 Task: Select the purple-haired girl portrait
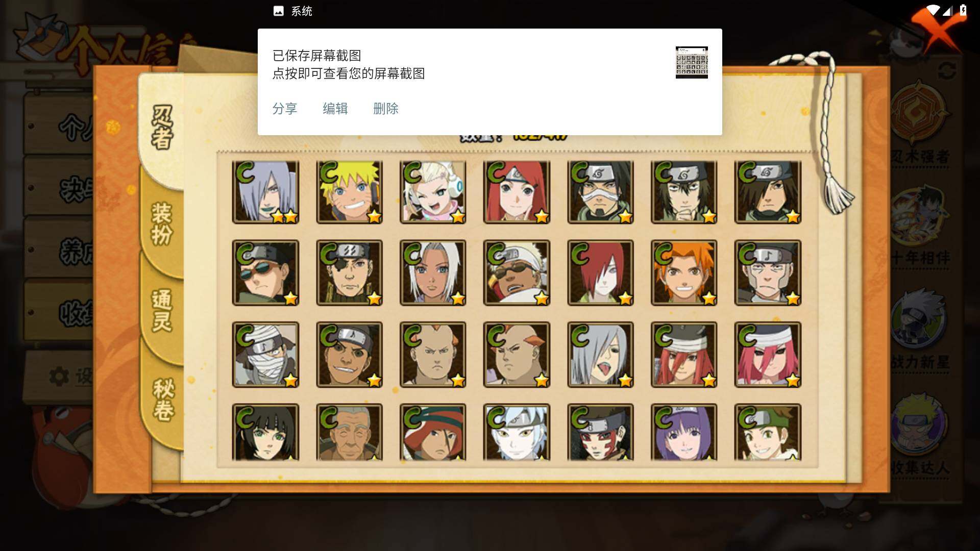coord(684,433)
